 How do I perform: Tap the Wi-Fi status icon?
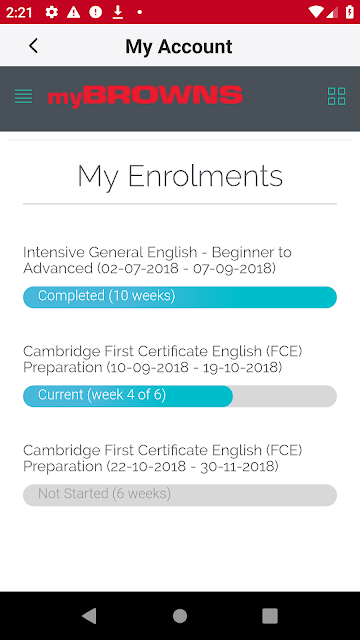tap(316, 12)
